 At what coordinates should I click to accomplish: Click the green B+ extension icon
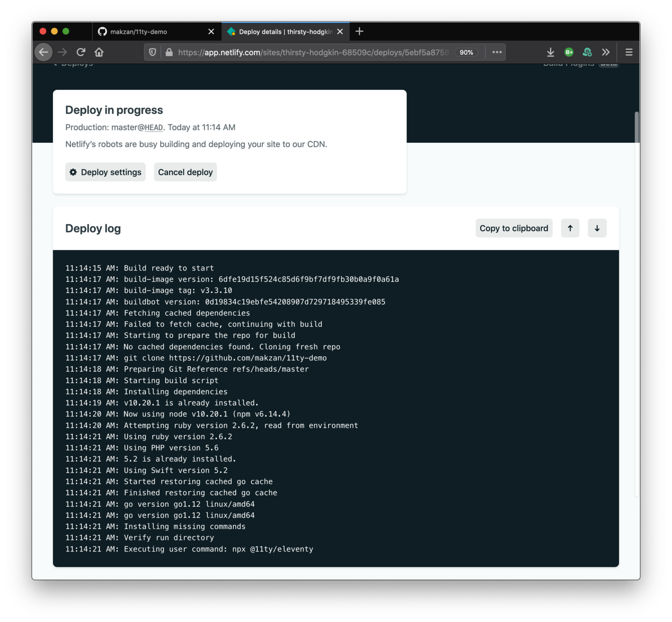(569, 52)
